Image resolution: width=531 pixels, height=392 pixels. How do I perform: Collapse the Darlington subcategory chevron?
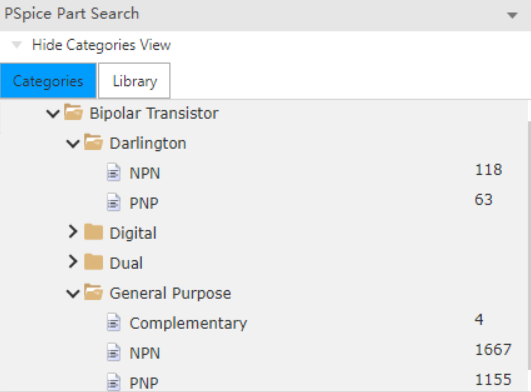click(x=73, y=144)
